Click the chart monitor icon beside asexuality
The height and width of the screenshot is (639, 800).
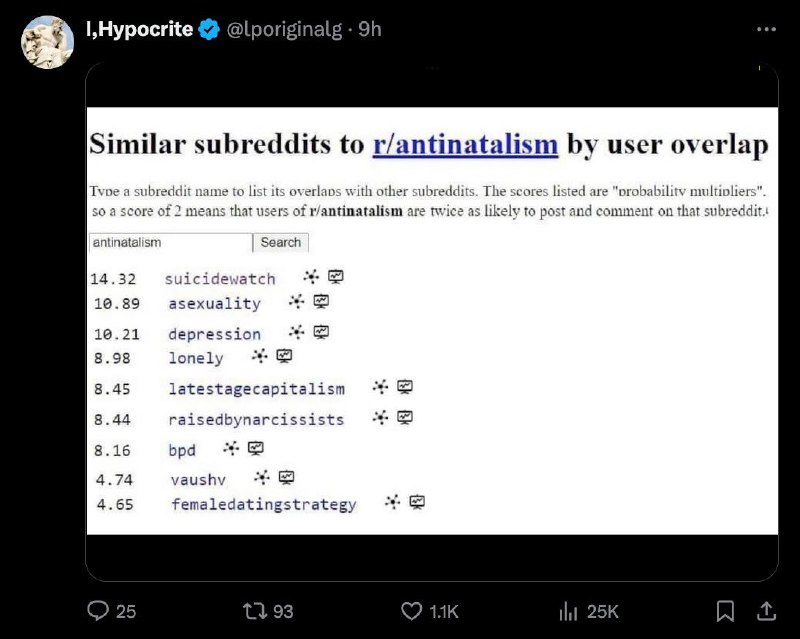click(x=321, y=302)
